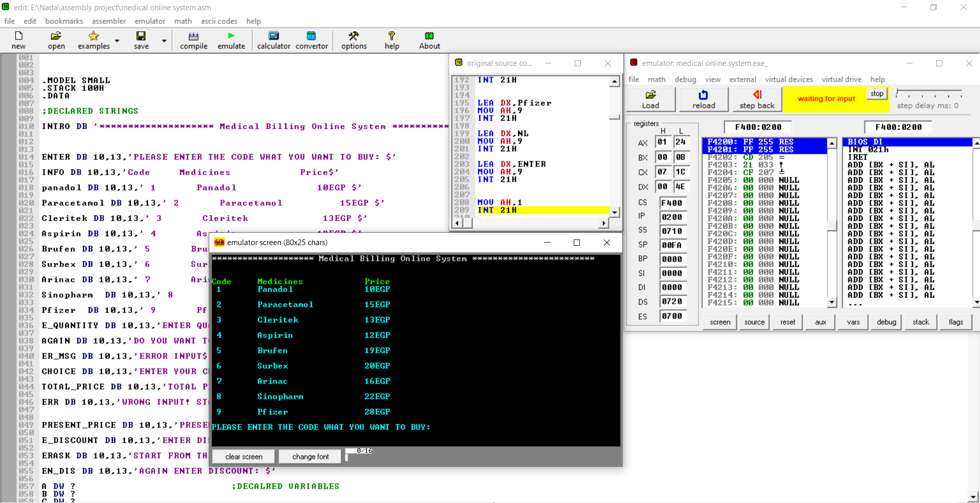Click the left memory address field F400:0200
This screenshot has height=503, width=980.
pyautogui.click(x=758, y=127)
